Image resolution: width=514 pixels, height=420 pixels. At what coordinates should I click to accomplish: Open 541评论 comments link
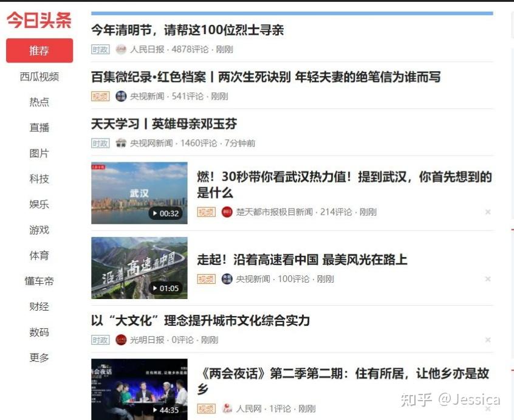(188, 97)
